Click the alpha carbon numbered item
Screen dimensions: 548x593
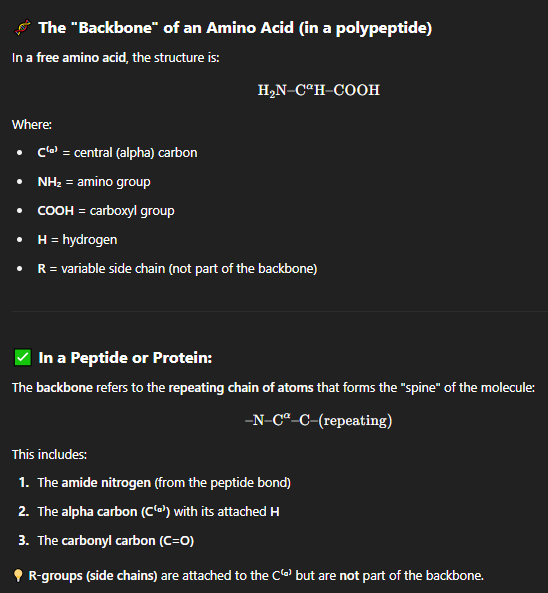point(158,512)
